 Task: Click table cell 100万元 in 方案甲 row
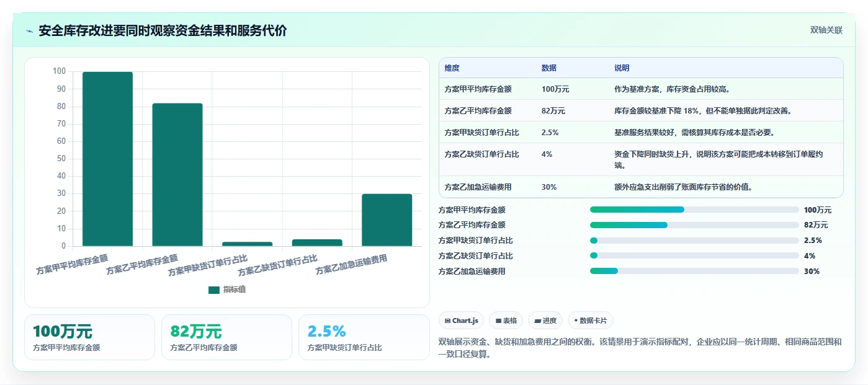pyautogui.click(x=555, y=89)
